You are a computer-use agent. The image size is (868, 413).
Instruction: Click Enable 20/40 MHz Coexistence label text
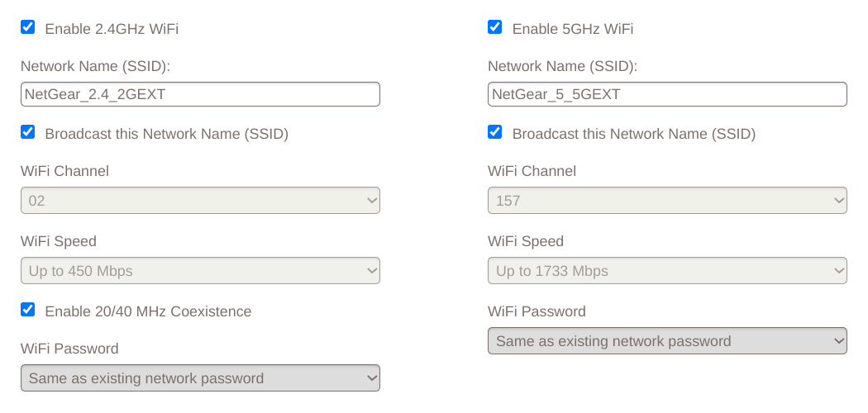coord(148,311)
